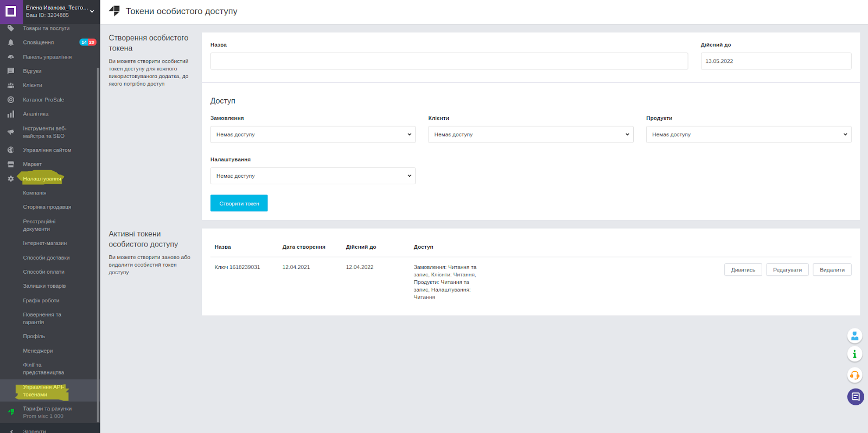Click the globe icon for Управління сайтом
This screenshot has width=868, height=433.
tap(11, 150)
